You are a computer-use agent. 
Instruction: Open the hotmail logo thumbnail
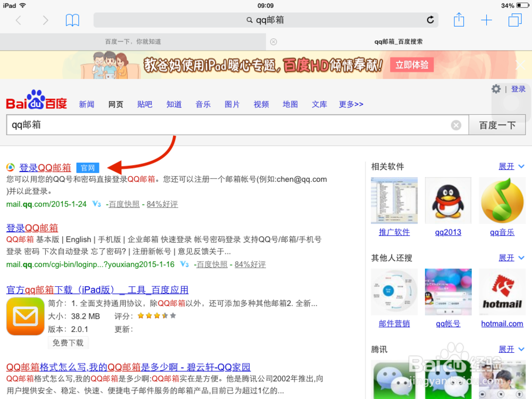(x=502, y=292)
